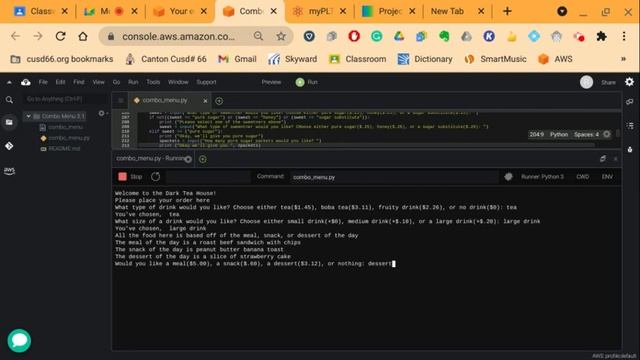Close the combo_menu.py editor tab
Viewport: 640px width, 360px height.
(205, 101)
